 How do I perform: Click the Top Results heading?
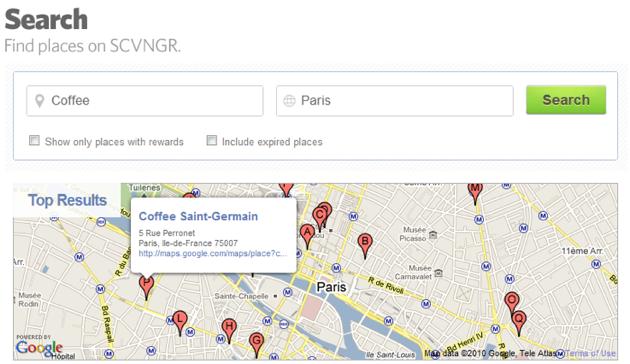point(67,200)
